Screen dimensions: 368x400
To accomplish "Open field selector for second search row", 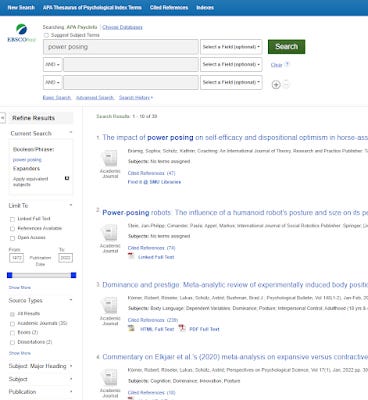I will coord(231,64).
